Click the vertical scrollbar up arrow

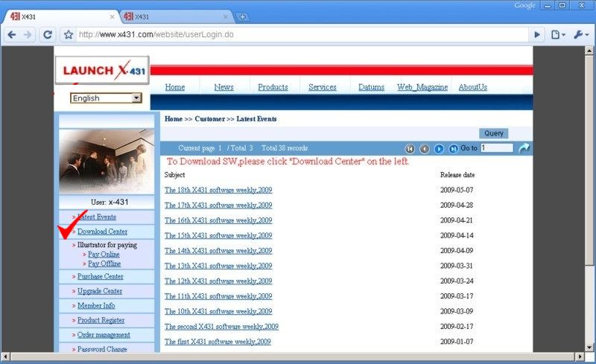(x=589, y=51)
